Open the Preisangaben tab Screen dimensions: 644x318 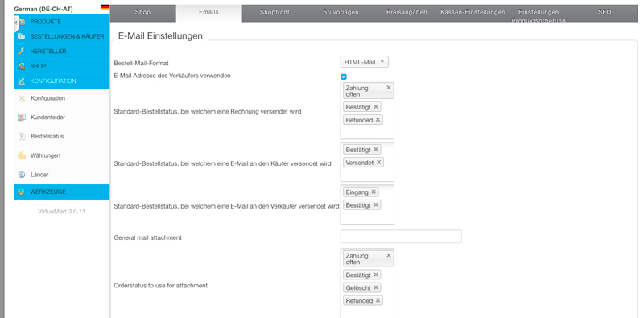pyautogui.click(x=407, y=13)
